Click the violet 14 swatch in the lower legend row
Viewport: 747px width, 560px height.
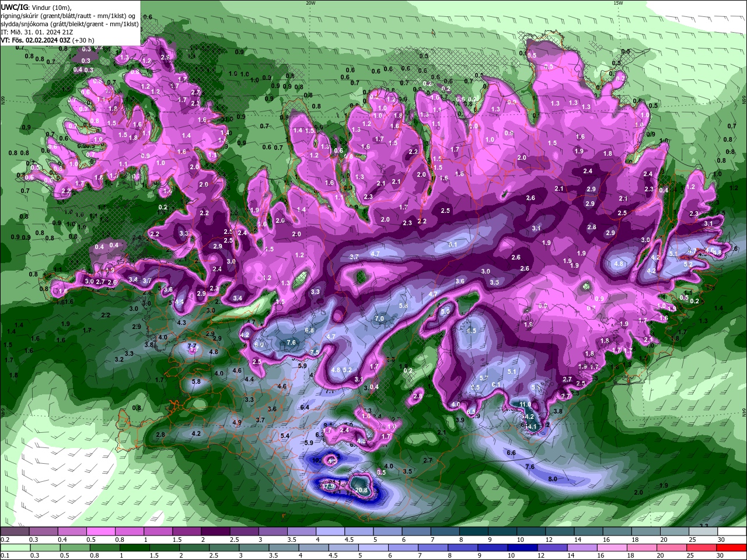pyautogui.click(x=582, y=547)
